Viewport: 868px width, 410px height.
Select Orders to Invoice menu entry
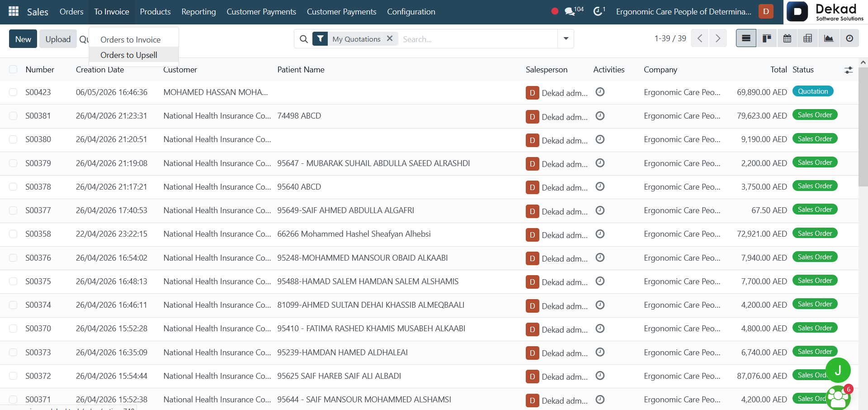131,40
